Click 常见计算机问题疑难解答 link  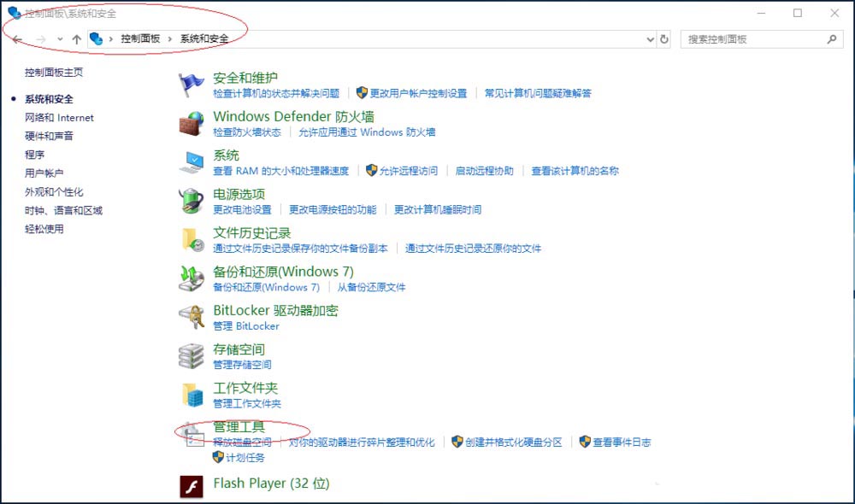coord(538,93)
